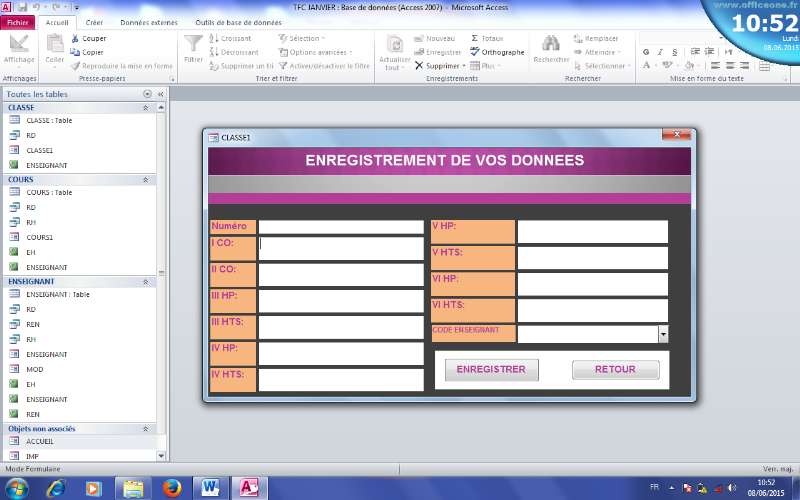The width and height of the screenshot is (800, 500).
Task: Click Activer/désactiver le filtre
Action: click(x=324, y=66)
